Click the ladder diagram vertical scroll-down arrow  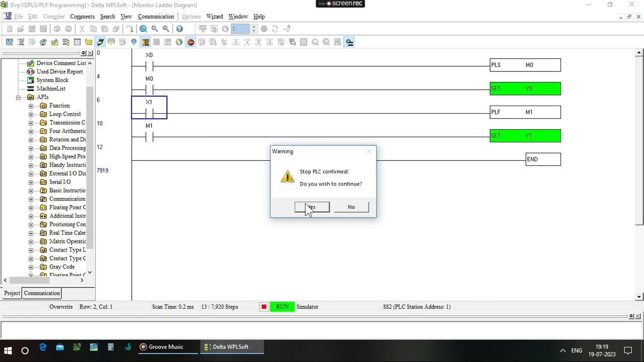639,297
